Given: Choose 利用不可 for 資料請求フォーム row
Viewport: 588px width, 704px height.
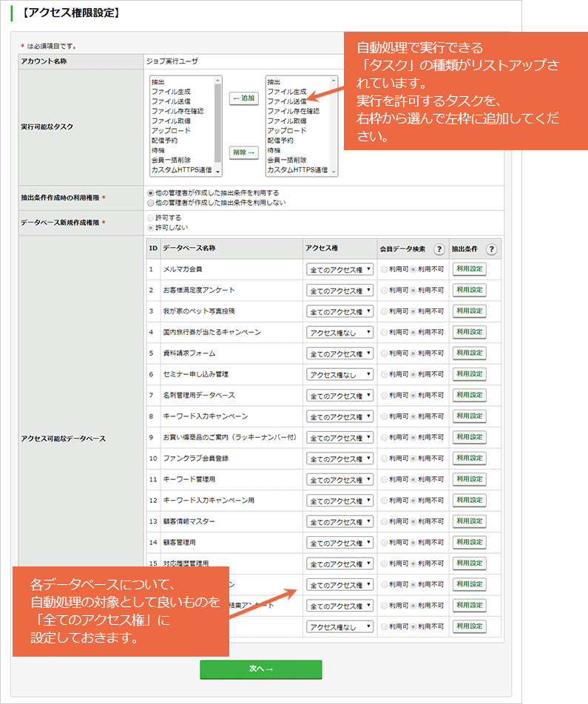Looking at the screenshot, I should tap(413, 353).
